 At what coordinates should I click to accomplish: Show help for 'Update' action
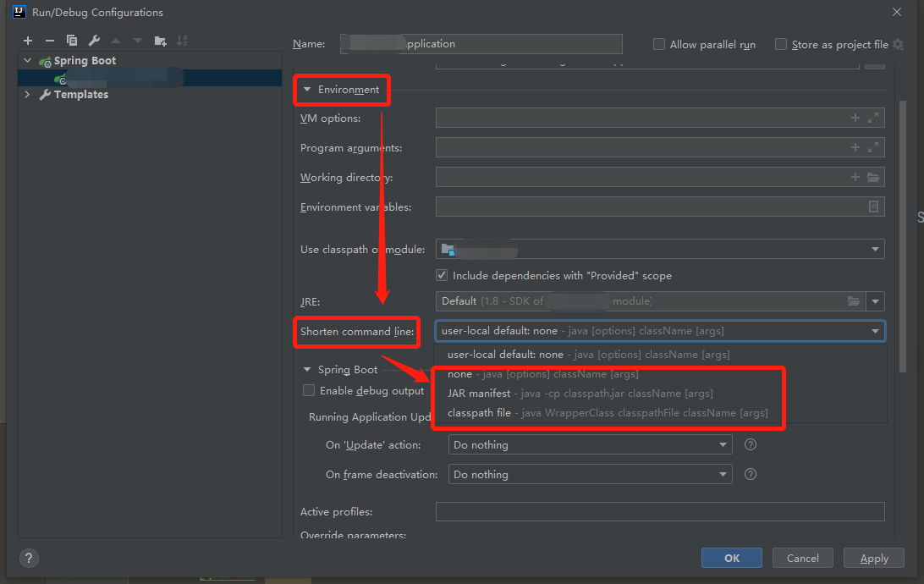pyautogui.click(x=751, y=444)
